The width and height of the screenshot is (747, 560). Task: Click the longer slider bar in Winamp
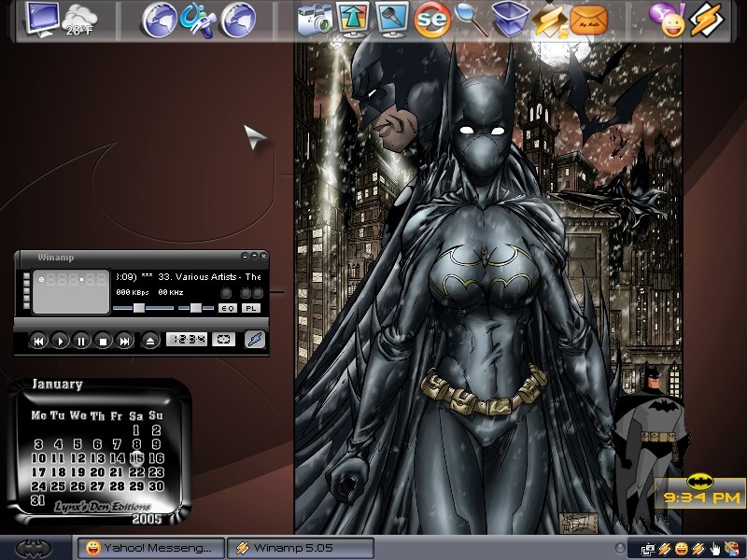(x=144, y=308)
